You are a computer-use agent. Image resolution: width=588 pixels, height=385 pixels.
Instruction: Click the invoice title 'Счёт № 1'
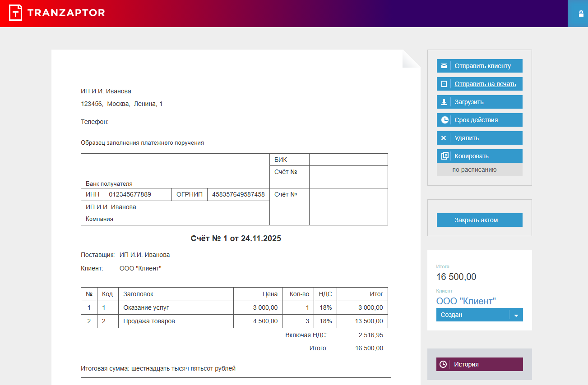coord(236,238)
